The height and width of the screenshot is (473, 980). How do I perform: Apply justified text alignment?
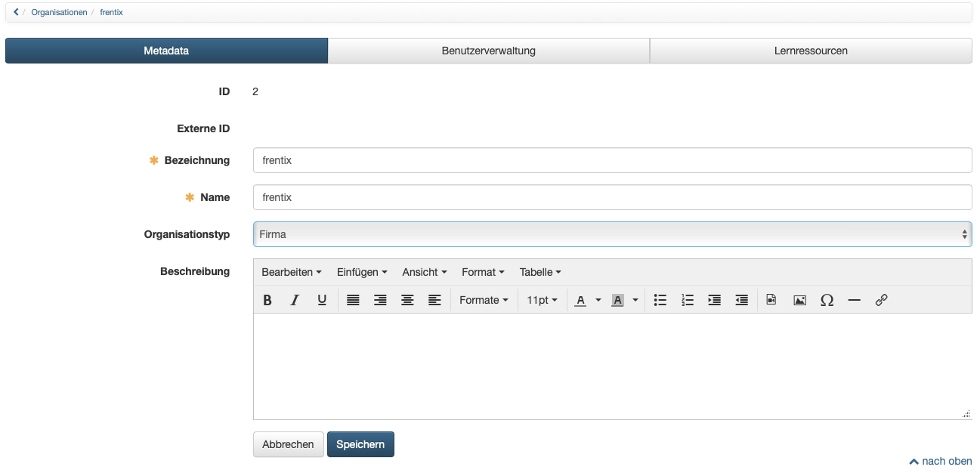[353, 300]
